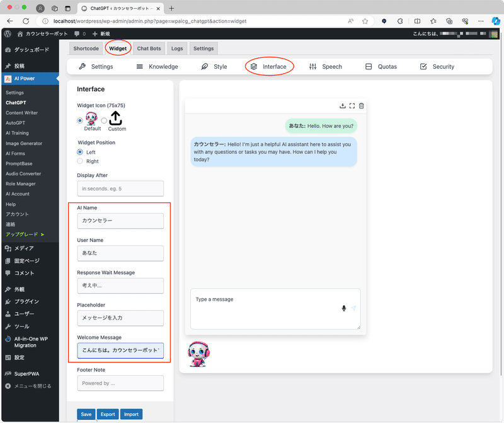This screenshot has height=423, width=504.
Task: Open Image Generator in sidebar
Action: (x=24, y=144)
